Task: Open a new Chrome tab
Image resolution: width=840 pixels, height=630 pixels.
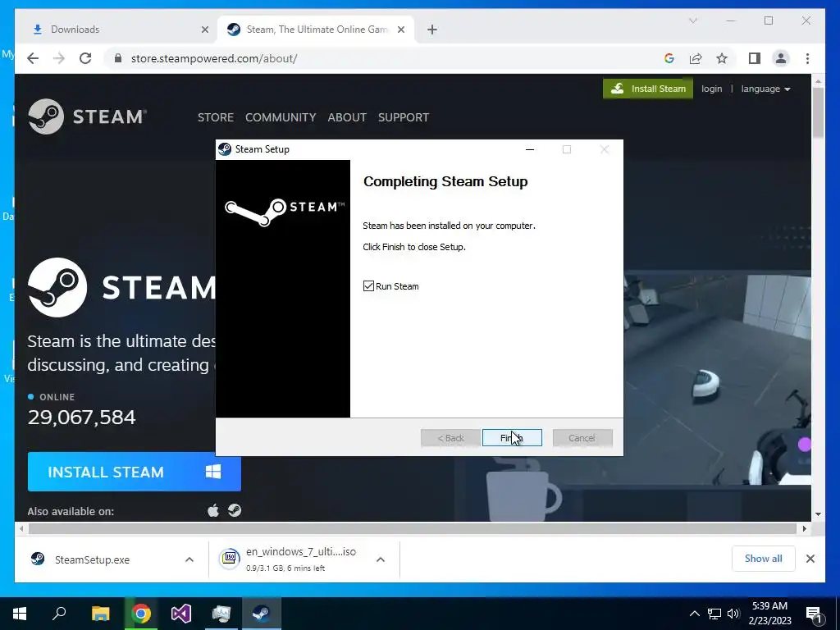Action: (x=432, y=30)
